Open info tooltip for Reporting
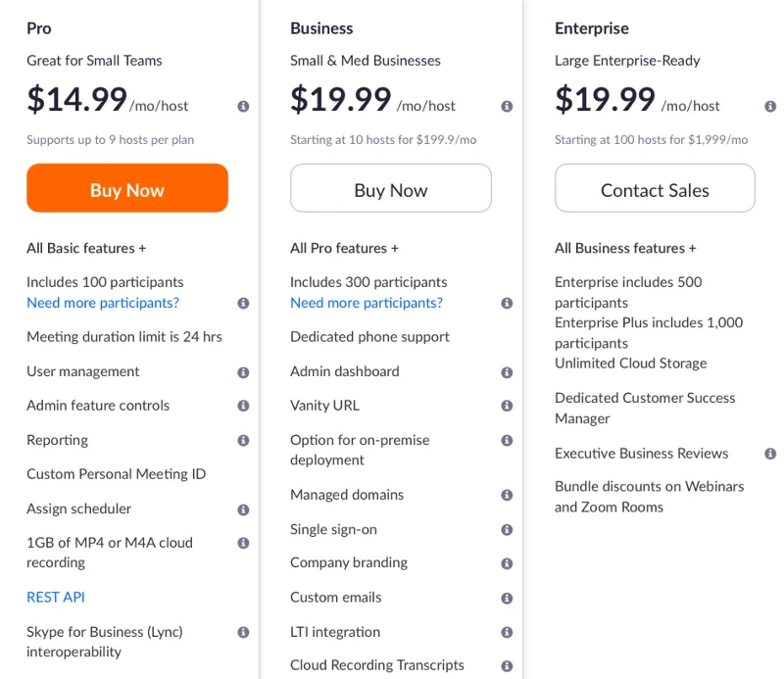 click(x=243, y=440)
